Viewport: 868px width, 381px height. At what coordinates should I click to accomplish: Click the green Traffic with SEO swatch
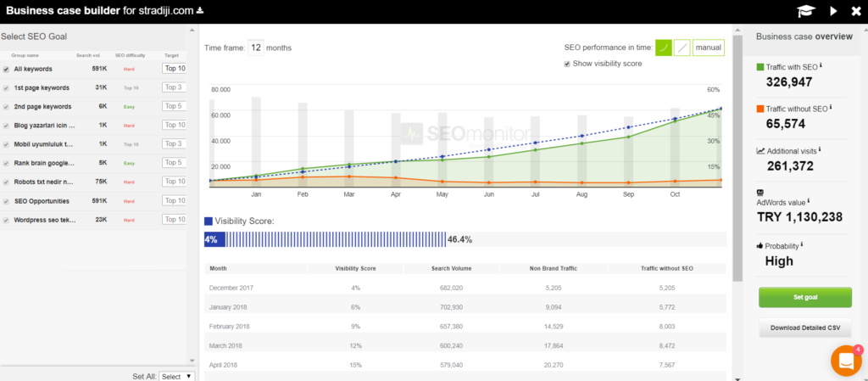tap(760, 67)
